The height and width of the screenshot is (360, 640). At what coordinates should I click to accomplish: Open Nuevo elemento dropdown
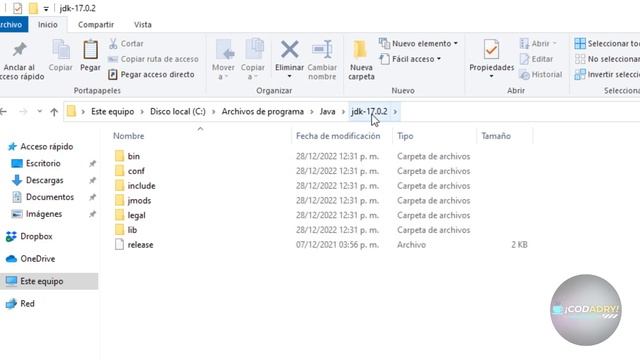418,43
